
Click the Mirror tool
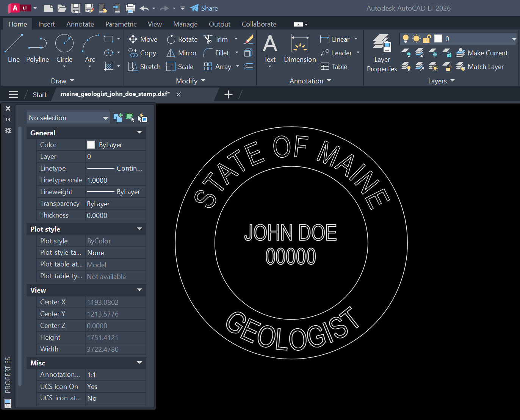182,53
